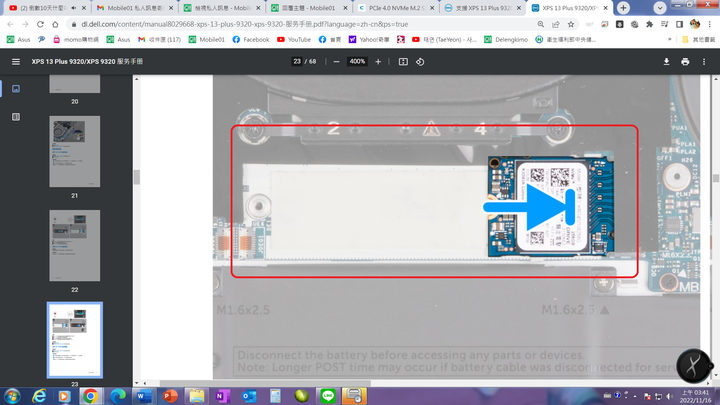
Task: Click the horizontal scrollbar of the PDF
Action: 265,383
